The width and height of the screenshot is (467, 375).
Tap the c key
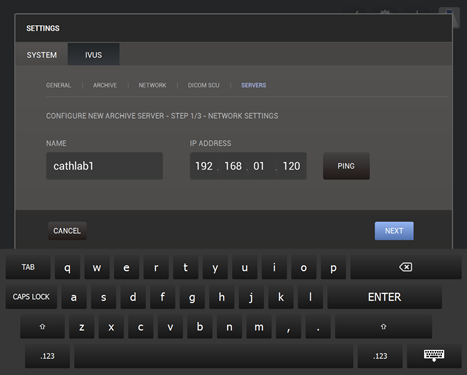coord(141,327)
